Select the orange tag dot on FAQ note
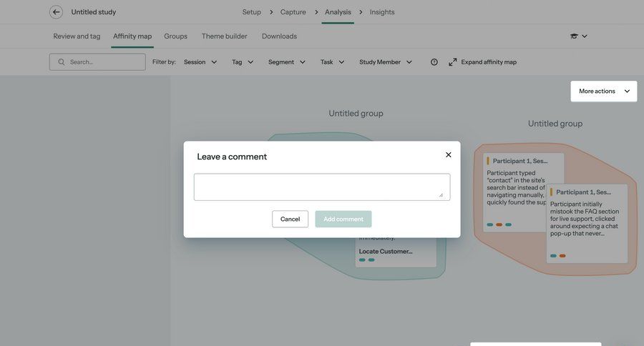Screen dimensions: 644x346 coord(562,256)
